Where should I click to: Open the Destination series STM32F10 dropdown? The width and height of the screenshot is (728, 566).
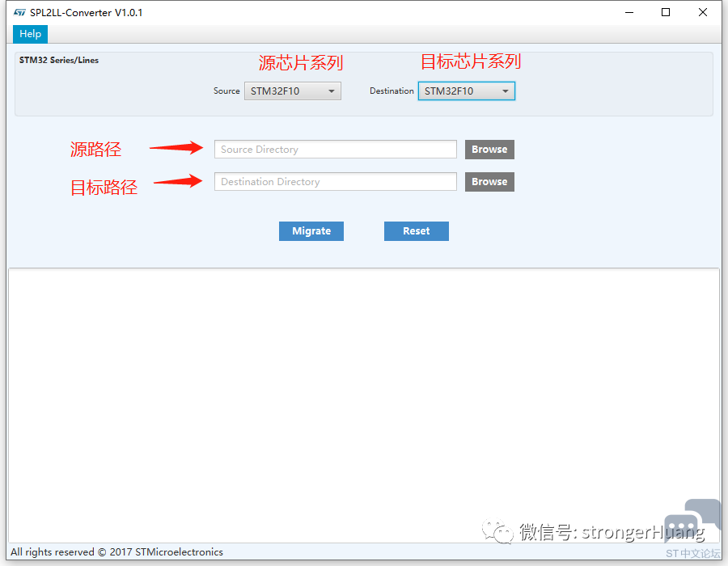467,91
